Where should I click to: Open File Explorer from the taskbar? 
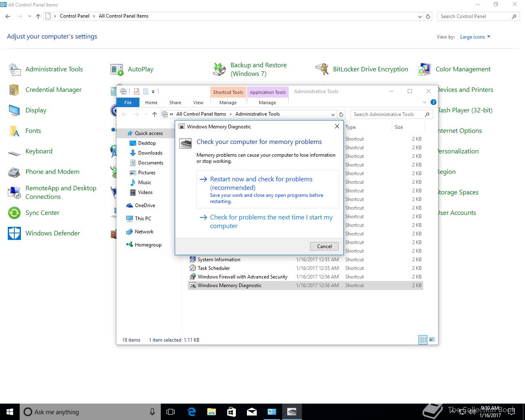pos(211,412)
